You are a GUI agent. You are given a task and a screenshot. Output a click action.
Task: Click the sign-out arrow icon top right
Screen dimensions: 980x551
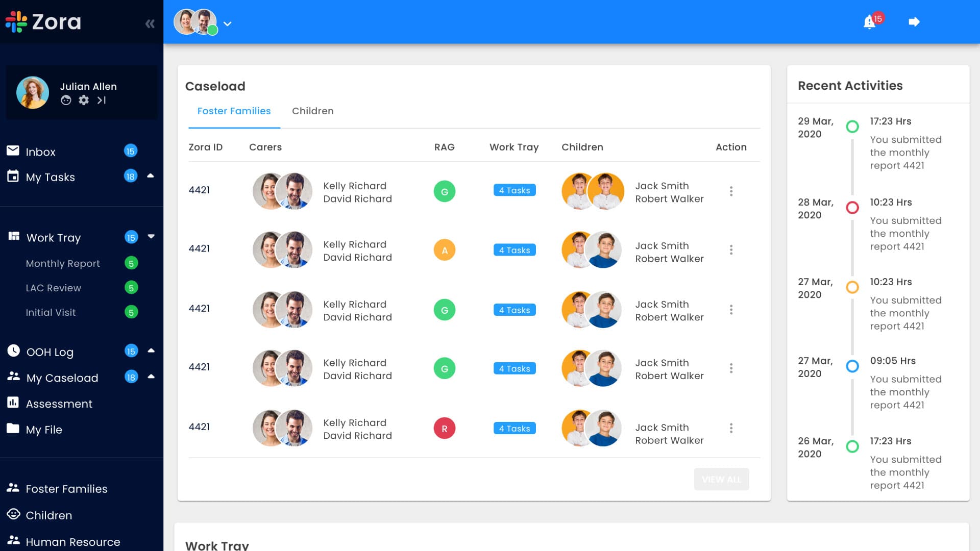coord(914,21)
